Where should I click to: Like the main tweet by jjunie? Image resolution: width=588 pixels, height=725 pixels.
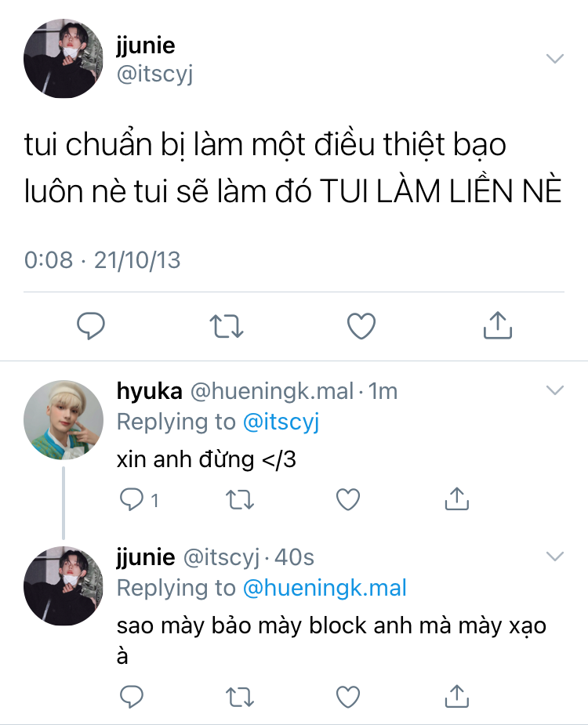361,326
